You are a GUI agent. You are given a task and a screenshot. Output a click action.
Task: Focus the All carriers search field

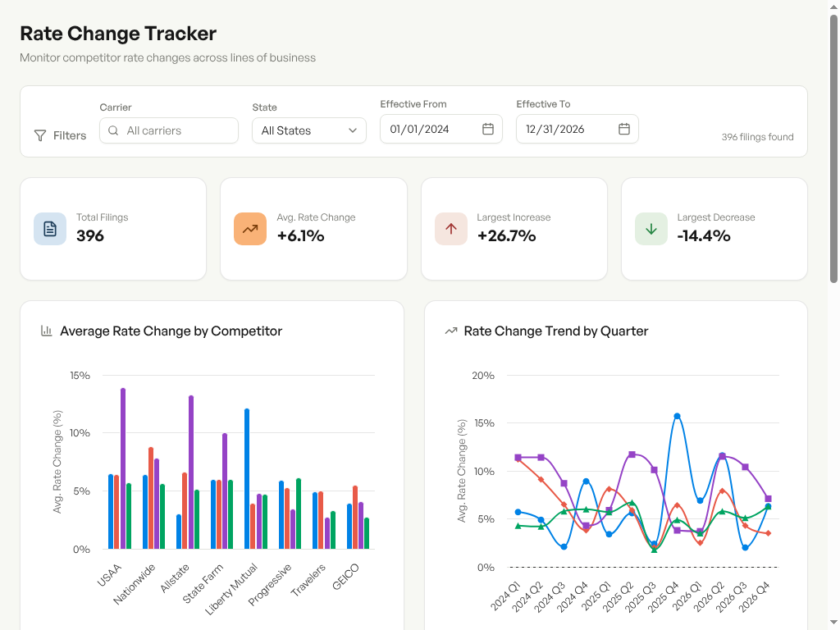pos(169,130)
